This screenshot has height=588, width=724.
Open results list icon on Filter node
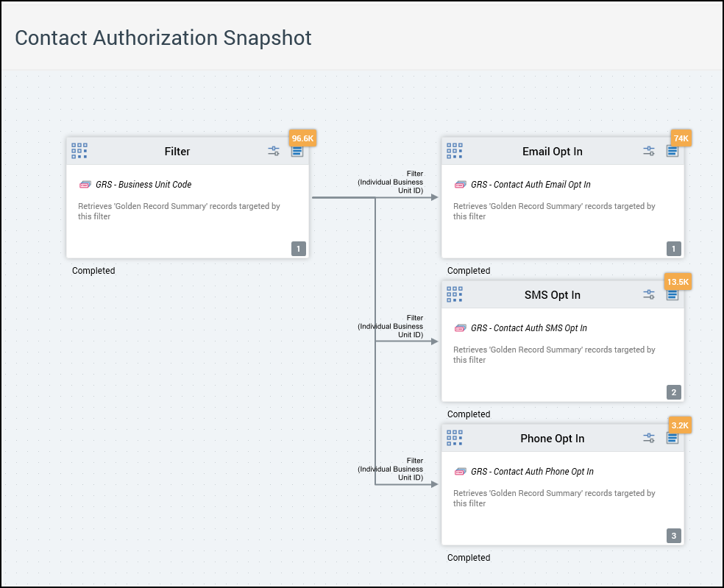pyautogui.click(x=297, y=152)
